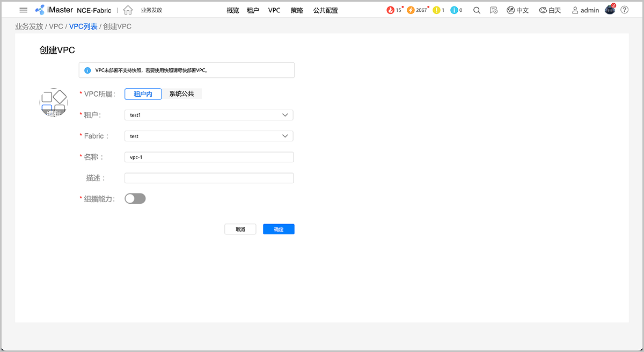This screenshot has height=352, width=644.
Task: Open major alarms lightning icon
Action: pos(411,10)
